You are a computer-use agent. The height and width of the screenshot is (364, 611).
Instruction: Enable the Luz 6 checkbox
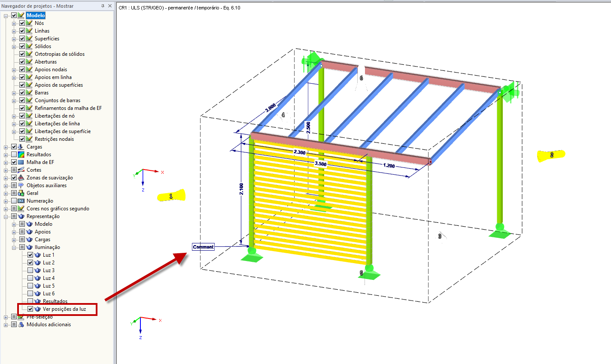point(30,294)
